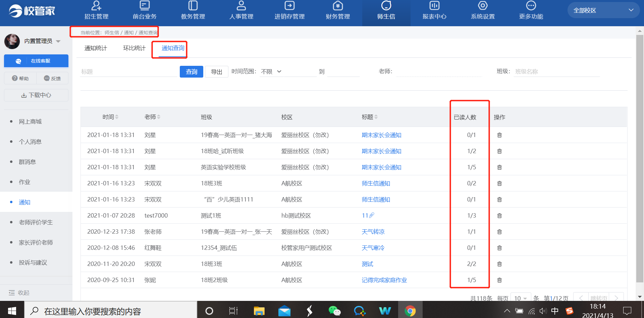The width and height of the screenshot is (644, 318).
Task: Open 老师评价学生 in sidebar
Action: (x=36, y=222)
